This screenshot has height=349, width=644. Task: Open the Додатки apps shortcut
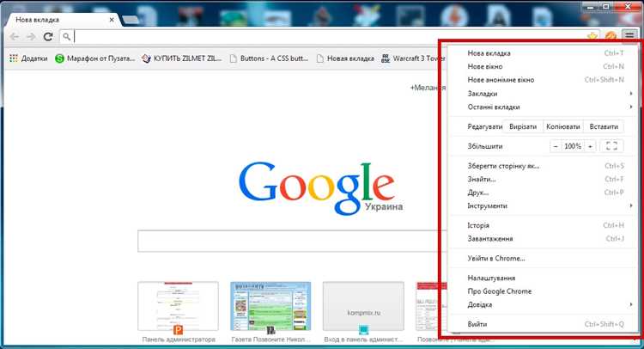[x=28, y=58]
